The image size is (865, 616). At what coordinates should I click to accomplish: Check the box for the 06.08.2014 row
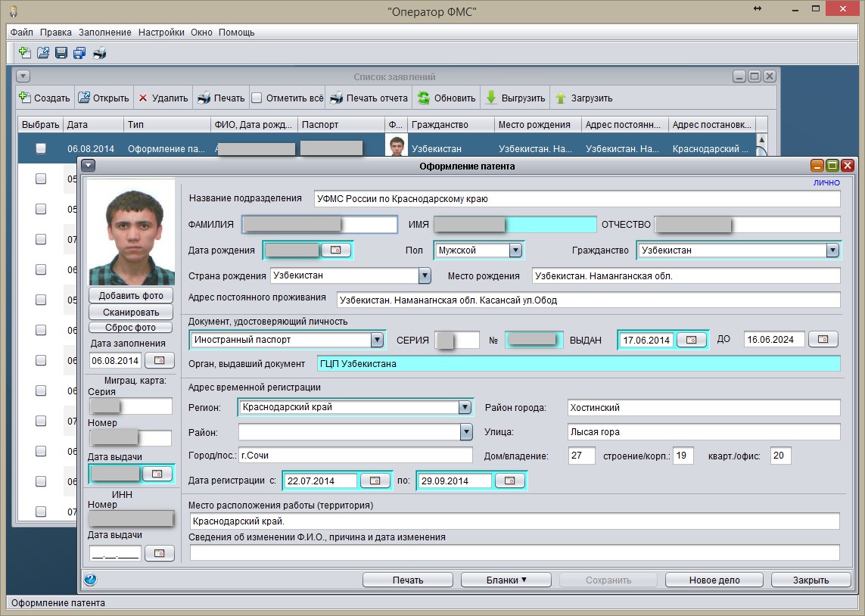(41, 148)
